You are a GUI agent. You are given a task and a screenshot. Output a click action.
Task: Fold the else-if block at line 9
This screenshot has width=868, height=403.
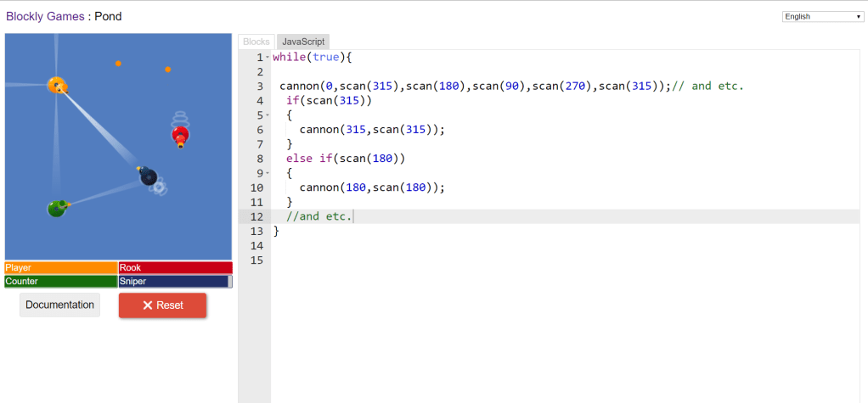point(268,173)
